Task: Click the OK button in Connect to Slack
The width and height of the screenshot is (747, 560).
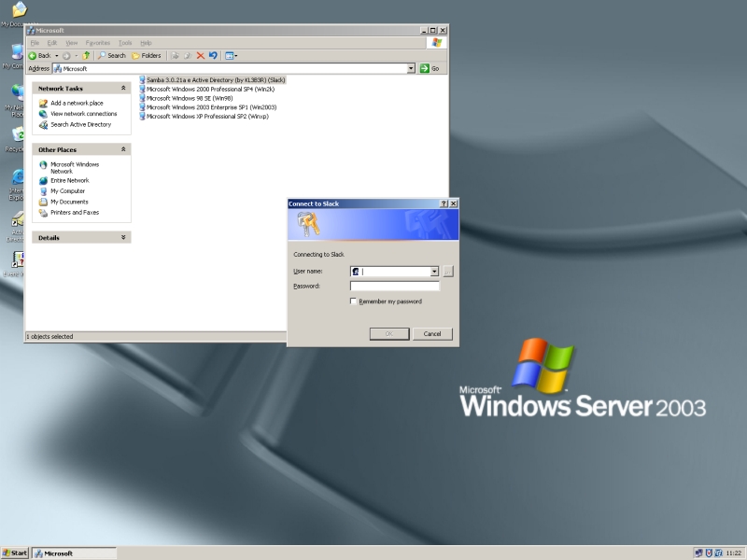Action: click(389, 334)
